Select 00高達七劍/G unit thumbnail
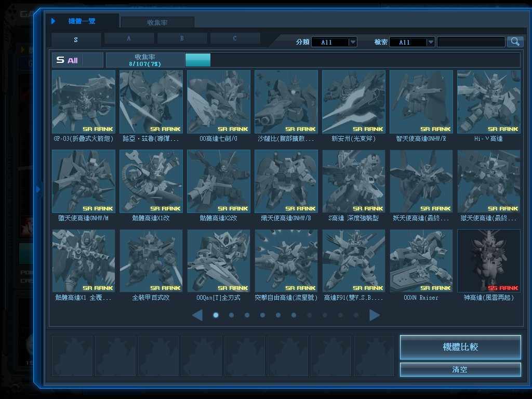Screen dimensions: 532x399 (x=219, y=102)
